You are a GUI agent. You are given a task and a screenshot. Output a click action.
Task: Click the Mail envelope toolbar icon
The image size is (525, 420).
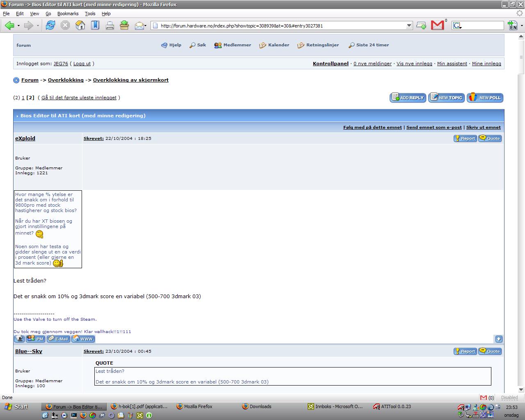pos(139,25)
